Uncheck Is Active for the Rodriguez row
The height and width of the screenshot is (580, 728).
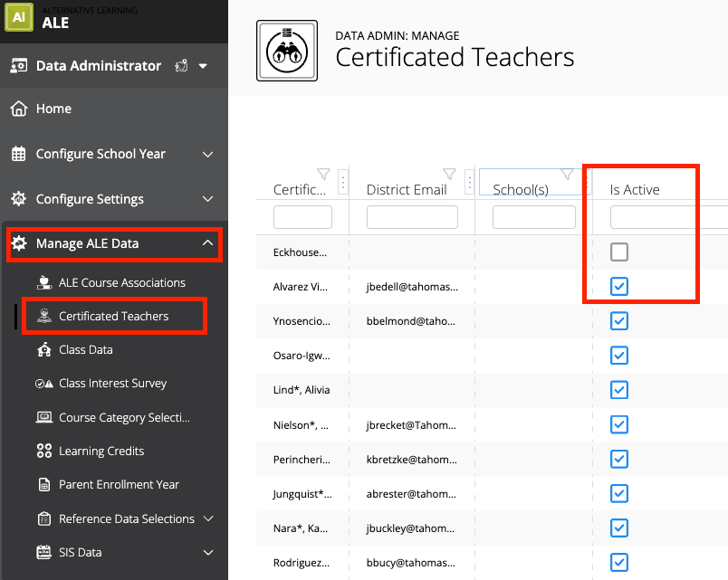(x=618, y=562)
